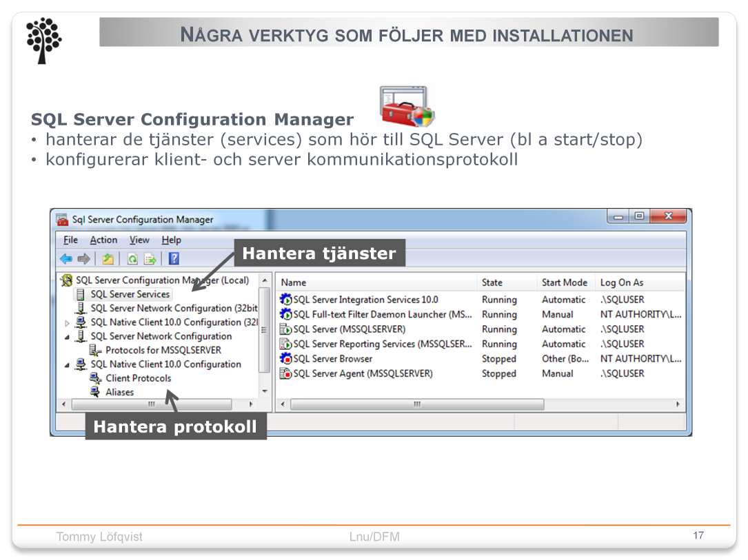Click the Automatic start mode of Integration Services

563,300
